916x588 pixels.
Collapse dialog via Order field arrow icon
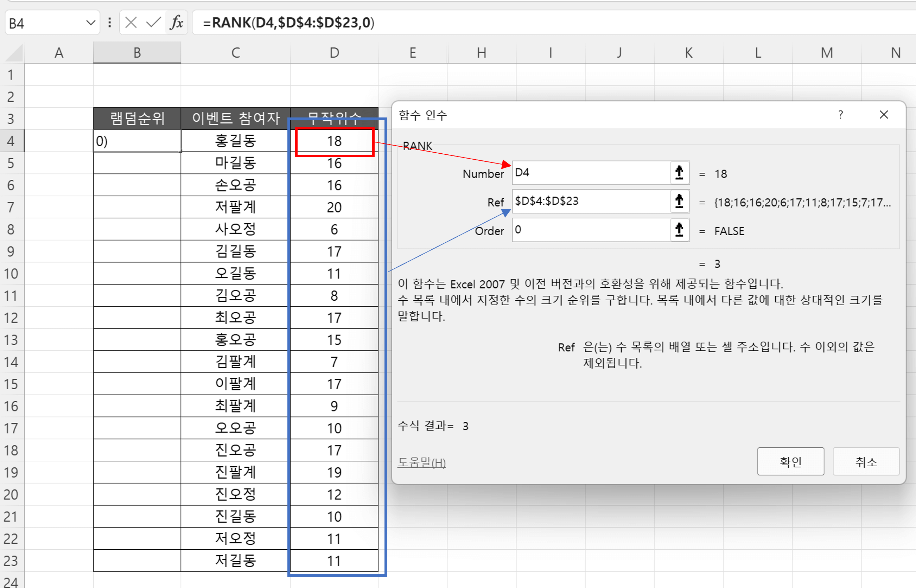coord(679,230)
